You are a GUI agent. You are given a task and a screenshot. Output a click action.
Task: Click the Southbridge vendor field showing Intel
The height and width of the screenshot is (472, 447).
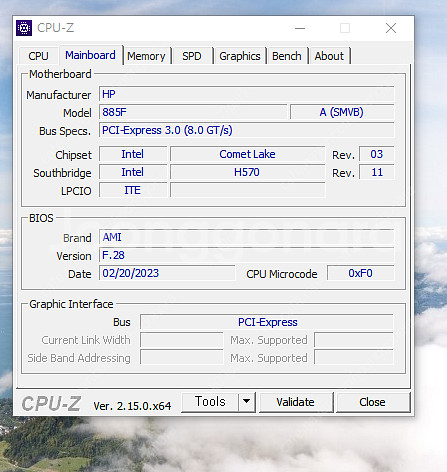pyautogui.click(x=133, y=172)
